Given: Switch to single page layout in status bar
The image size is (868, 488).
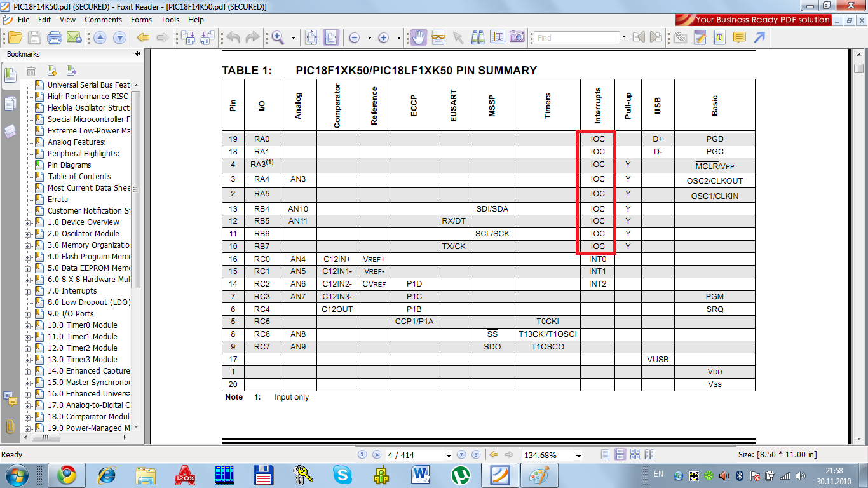Looking at the screenshot, I should (605, 455).
